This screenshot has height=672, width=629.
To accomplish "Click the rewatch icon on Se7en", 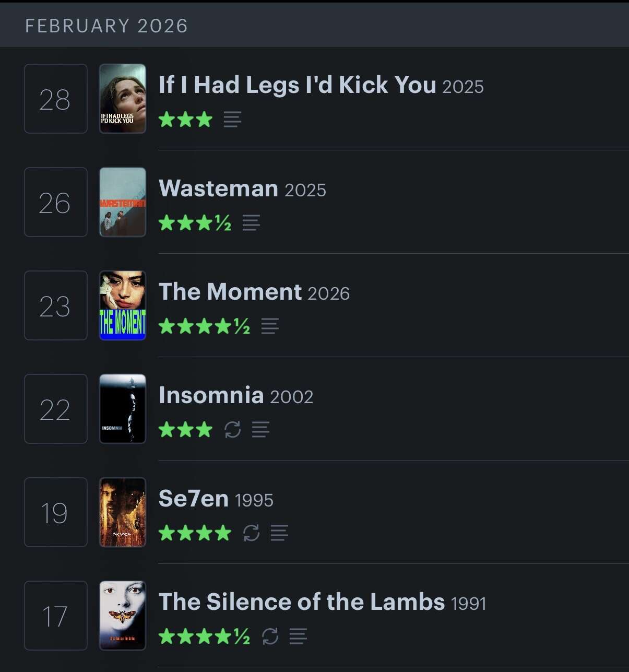I will [251, 533].
